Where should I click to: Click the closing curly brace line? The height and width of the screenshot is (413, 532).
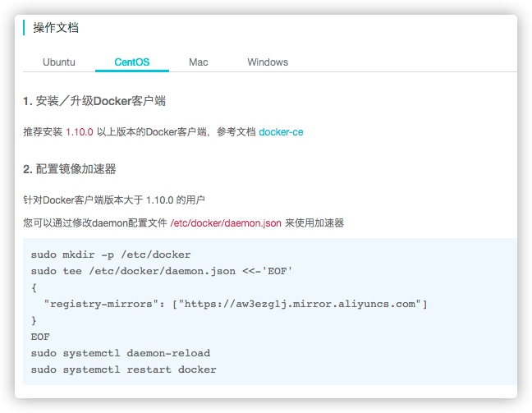point(34,320)
